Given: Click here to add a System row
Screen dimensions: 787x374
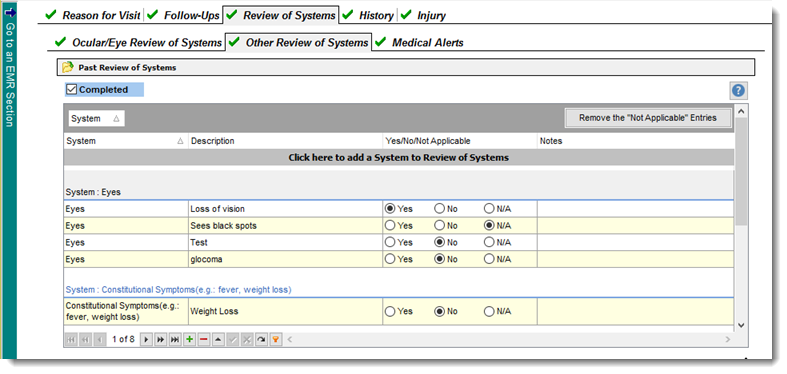Looking at the screenshot, I should pyautogui.click(x=399, y=158).
